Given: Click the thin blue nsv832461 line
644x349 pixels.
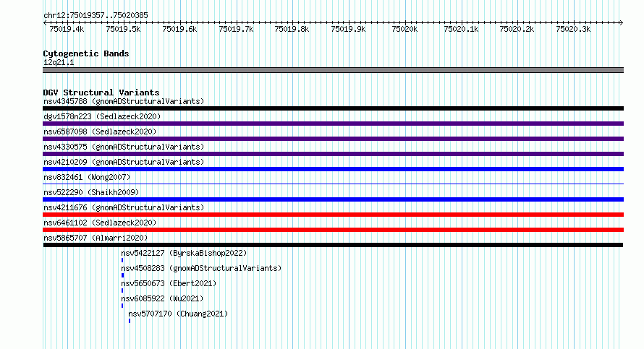Looking at the screenshot, I should tap(333, 184).
